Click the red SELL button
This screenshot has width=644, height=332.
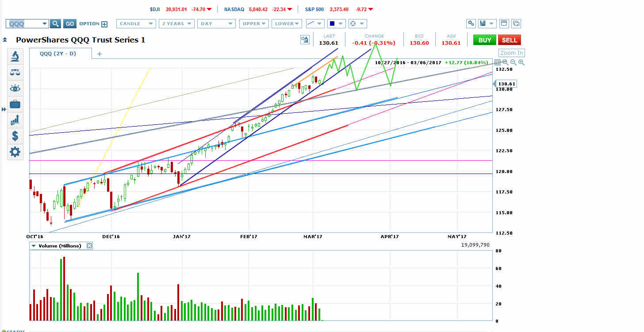(509, 40)
